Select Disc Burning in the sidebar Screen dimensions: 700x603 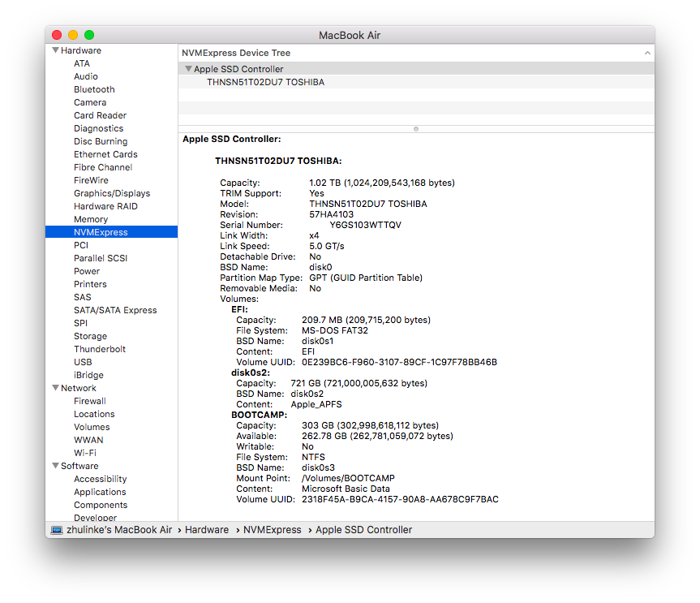101,141
